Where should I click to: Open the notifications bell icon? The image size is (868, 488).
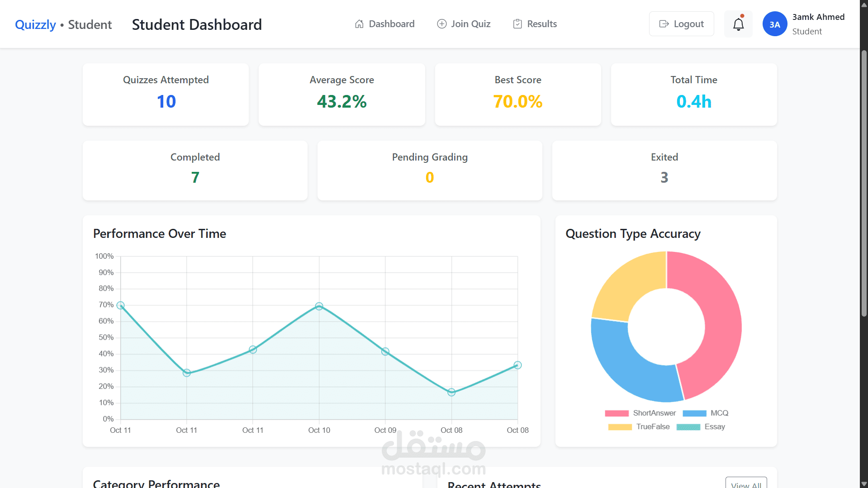coord(738,24)
